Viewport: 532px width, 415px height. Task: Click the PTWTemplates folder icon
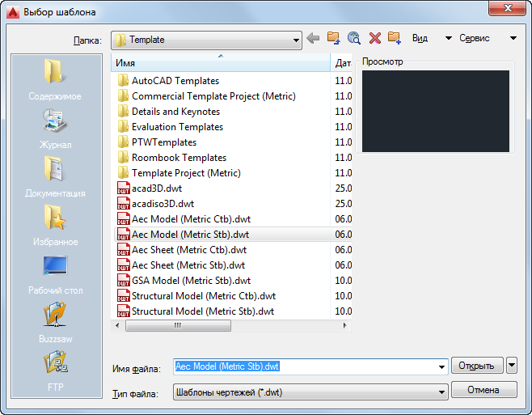pos(123,142)
